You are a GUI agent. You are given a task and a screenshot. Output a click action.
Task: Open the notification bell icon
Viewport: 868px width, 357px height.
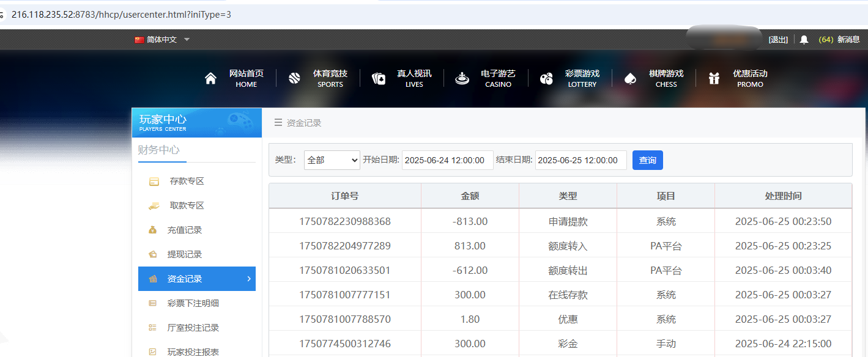pos(803,39)
